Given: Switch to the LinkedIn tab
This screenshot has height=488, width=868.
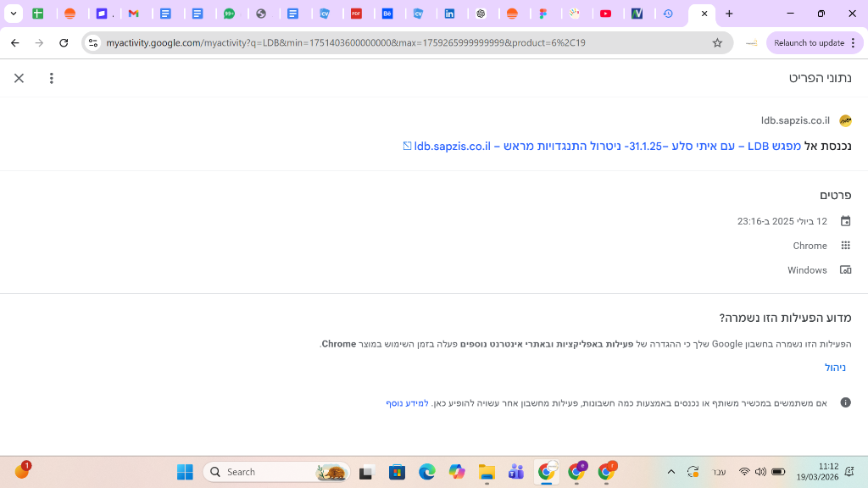Looking at the screenshot, I should coord(449,14).
